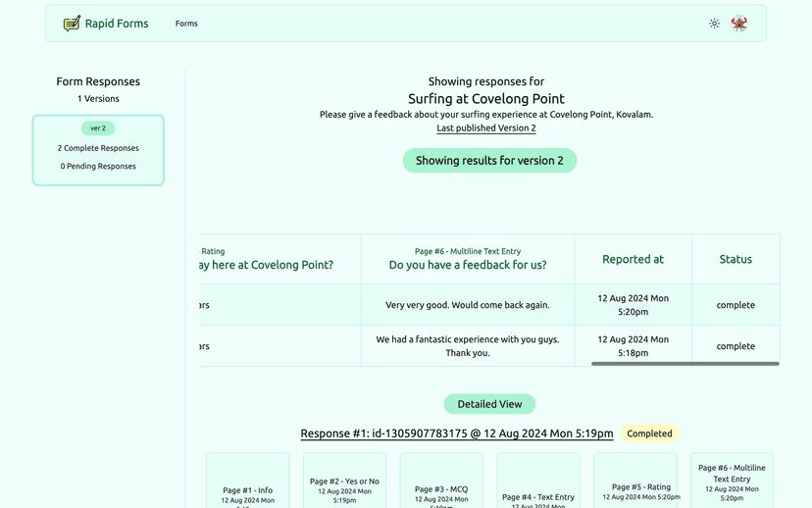Open the Page #1 - Info card
The height and width of the screenshot is (508, 812).
click(x=247, y=484)
